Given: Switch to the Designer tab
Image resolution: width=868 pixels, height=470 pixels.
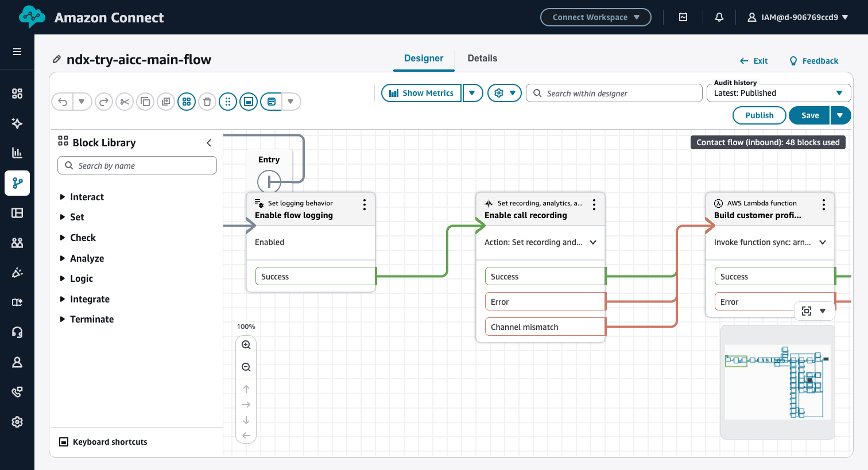Looking at the screenshot, I should (424, 59).
